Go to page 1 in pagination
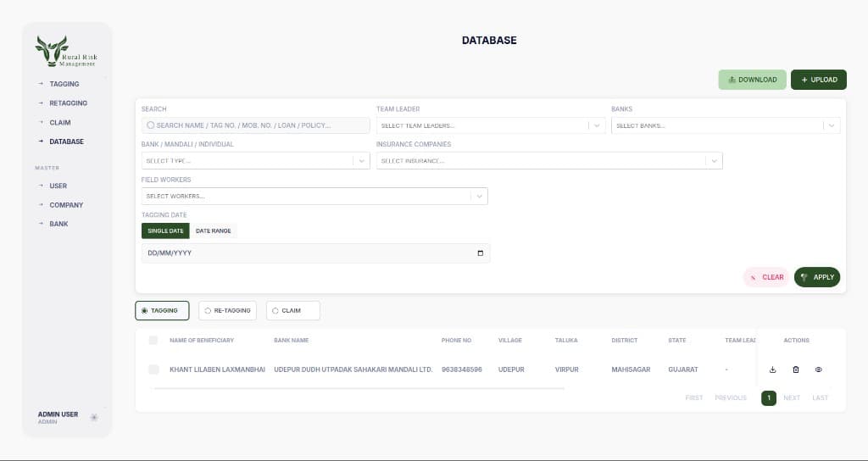 pyautogui.click(x=769, y=398)
